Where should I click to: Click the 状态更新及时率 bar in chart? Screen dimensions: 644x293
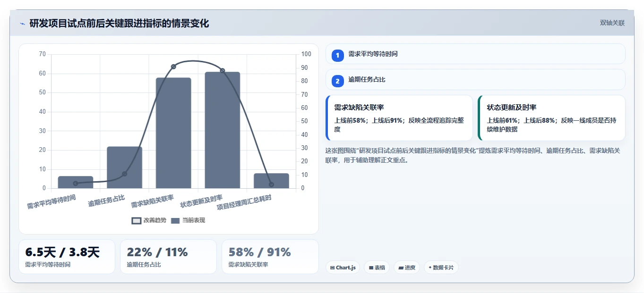222,130
